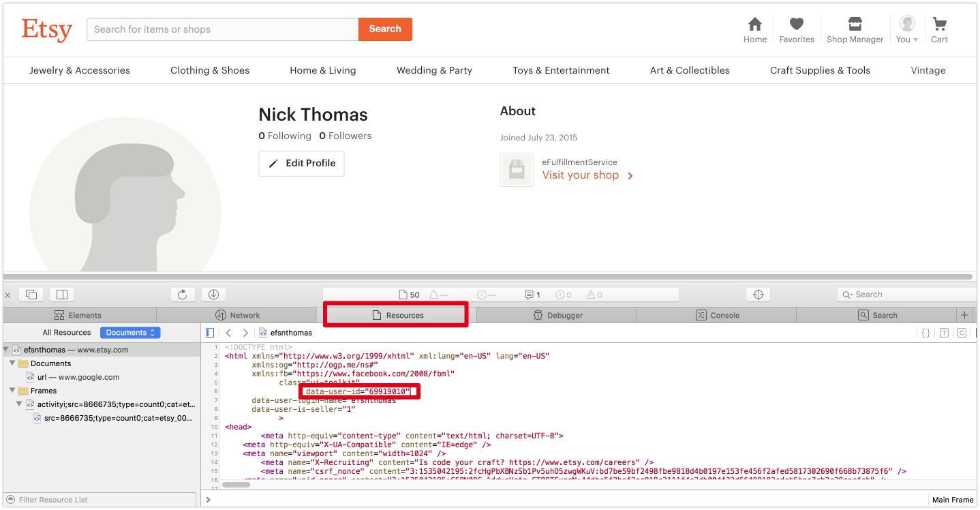Detach inspector into separate window icon
980x510 pixels.
pyautogui.click(x=31, y=295)
